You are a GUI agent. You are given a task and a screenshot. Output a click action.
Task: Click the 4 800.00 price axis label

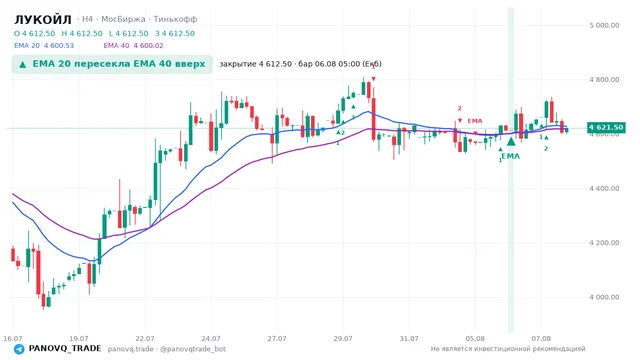[604, 80]
